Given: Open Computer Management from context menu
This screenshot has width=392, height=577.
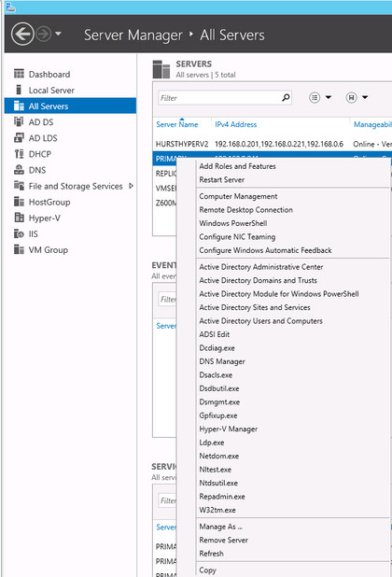Looking at the screenshot, I should (x=238, y=196).
